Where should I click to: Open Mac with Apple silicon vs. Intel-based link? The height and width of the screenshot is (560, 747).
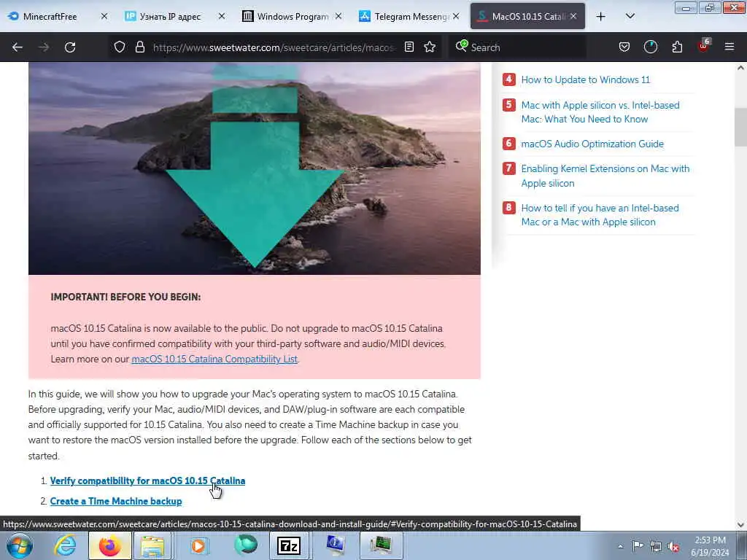(x=600, y=112)
